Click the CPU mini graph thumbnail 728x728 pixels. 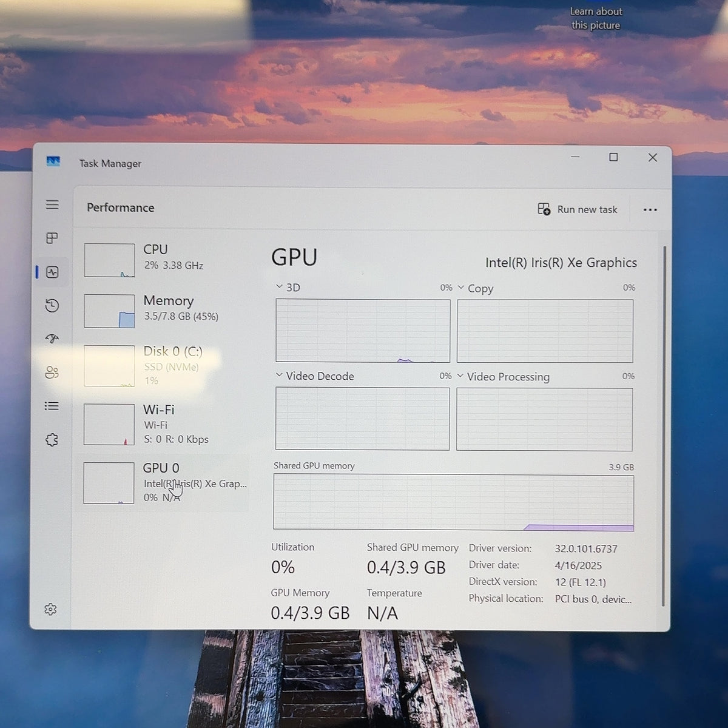(x=109, y=260)
